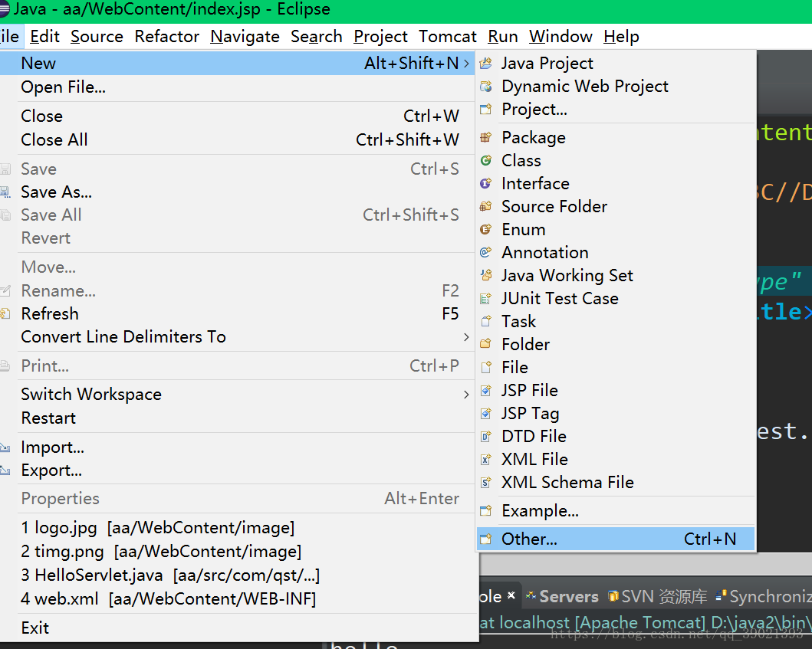Click the Java Project icon in submenu

pos(485,64)
